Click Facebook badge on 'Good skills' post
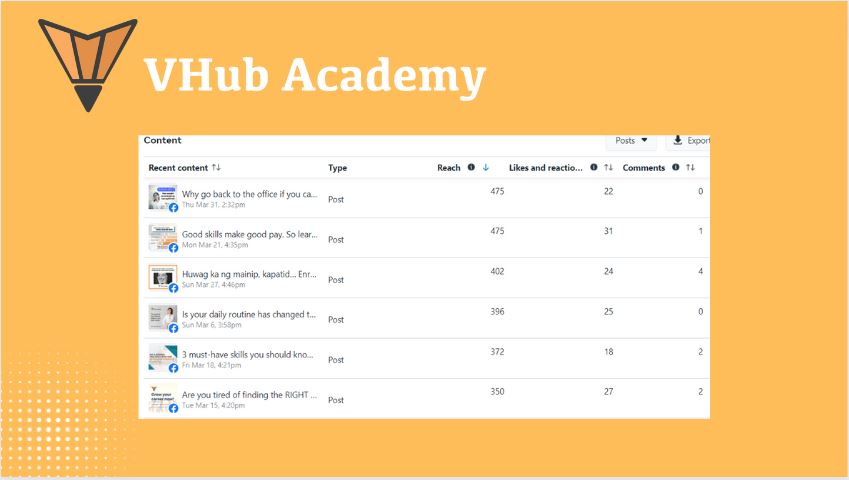 (x=173, y=248)
